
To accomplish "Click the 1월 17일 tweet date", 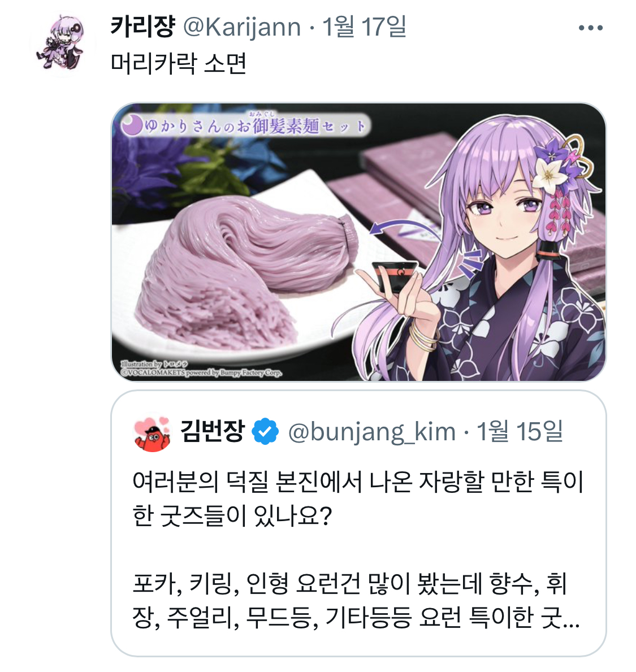I will click(364, 27).
